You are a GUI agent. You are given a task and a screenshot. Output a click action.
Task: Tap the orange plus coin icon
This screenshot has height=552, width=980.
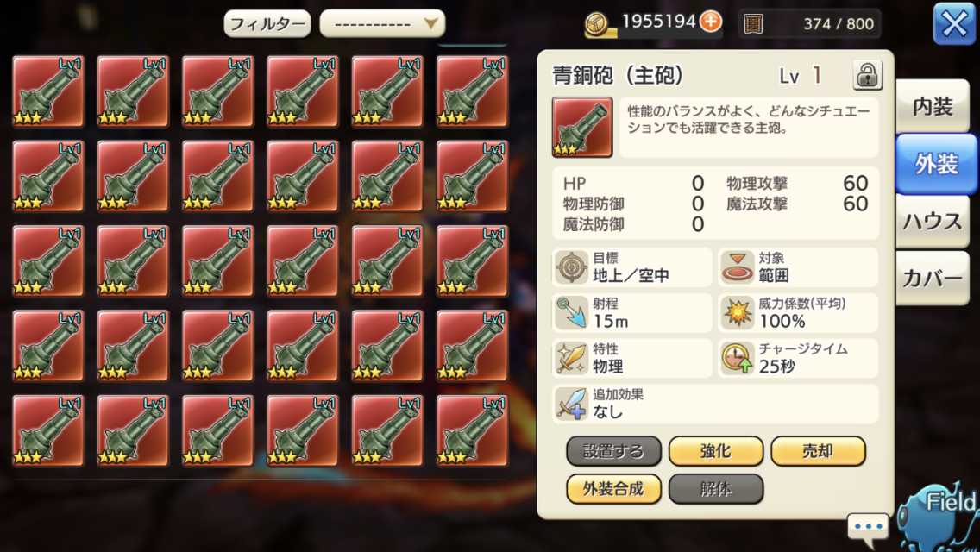pyautogui.click(x=710, y=22)
